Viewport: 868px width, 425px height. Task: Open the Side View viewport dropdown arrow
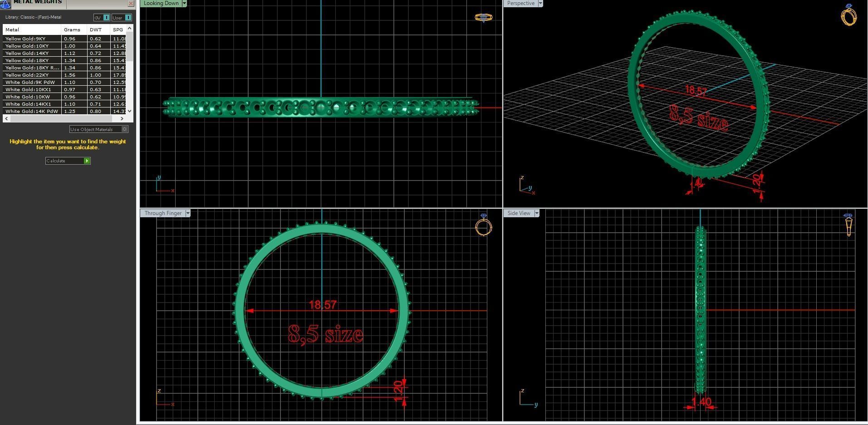(x=537, y=213)
